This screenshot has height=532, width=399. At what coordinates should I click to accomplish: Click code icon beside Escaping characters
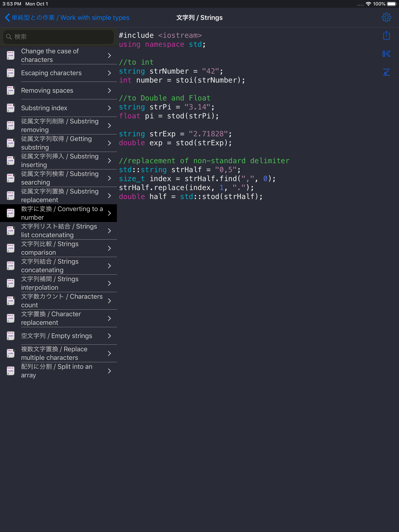(x=11, y=73)
